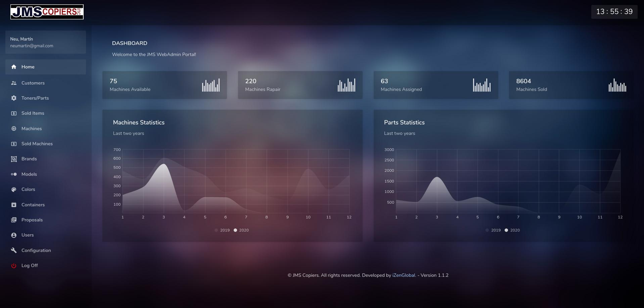The height and width of the screenshot is (308, 644).
Task: Click the red Log Off power icon
Action: pos(14,265)
